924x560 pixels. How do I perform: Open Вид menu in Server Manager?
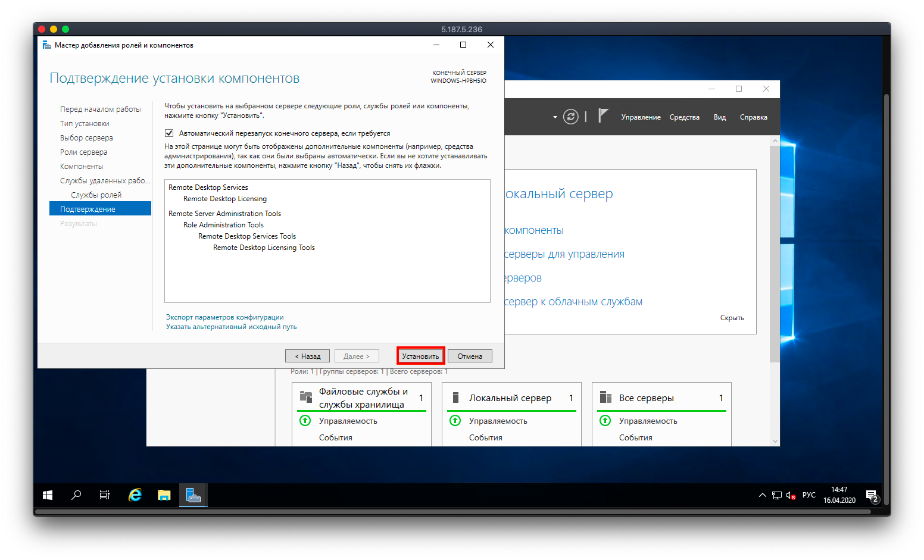pos(719,117)
